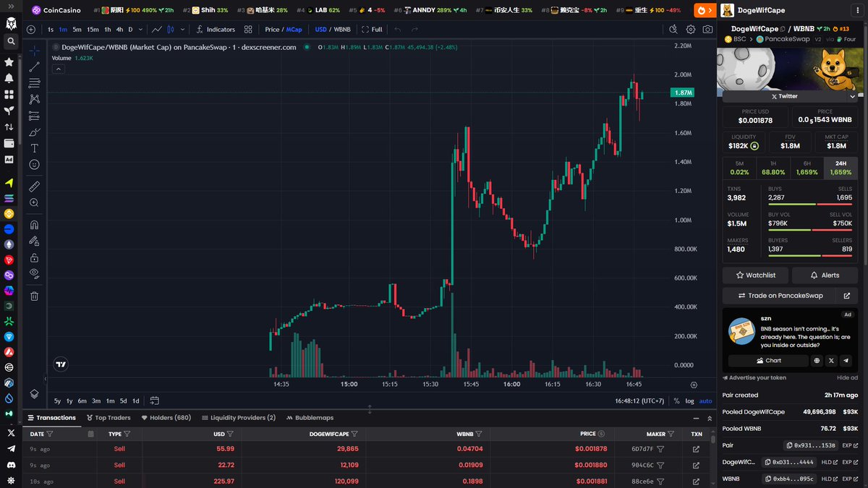Select the text annotation tool
Image resolution: width=868 pixels, height=488 pixels.
34,148
